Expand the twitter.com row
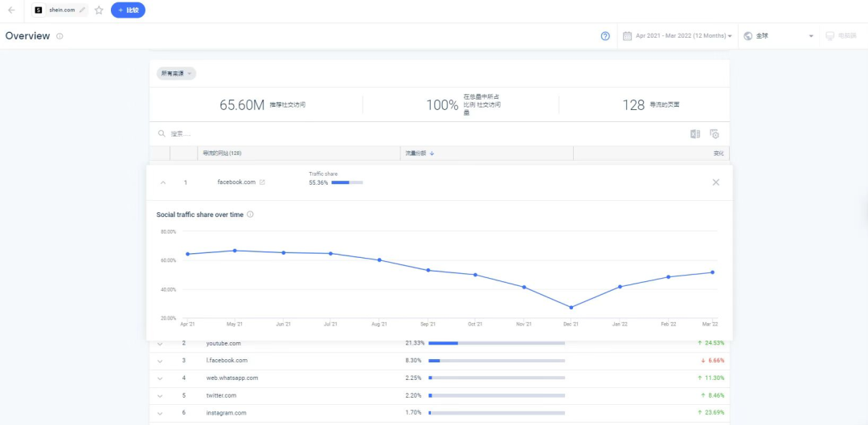This screenshot has height=425, width=868. click(x=160, y=395)
